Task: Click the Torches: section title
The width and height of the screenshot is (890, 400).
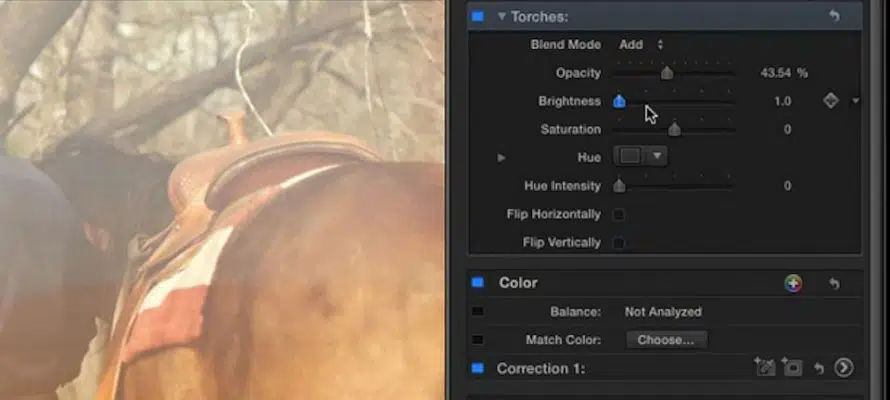Action: pos(539,16)
